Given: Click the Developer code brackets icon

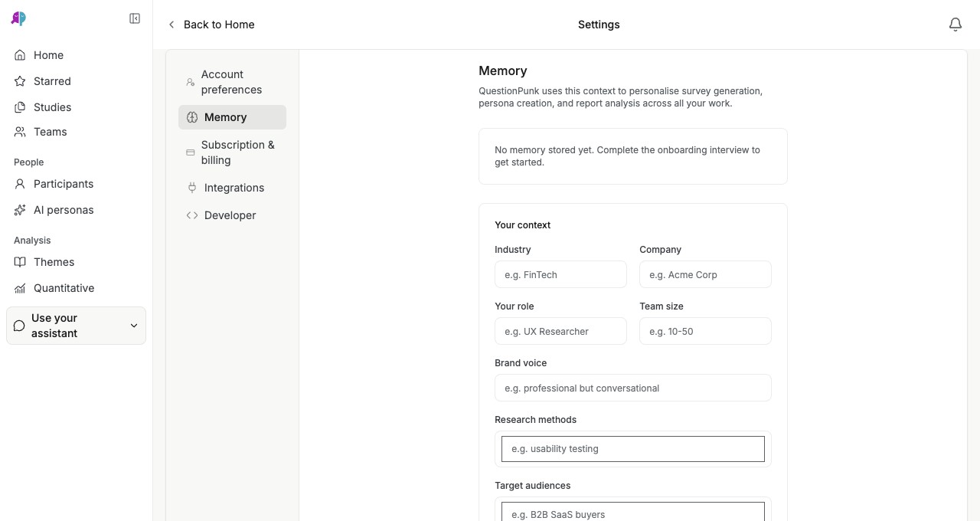Looking at the screenshot, I should pos(192,215).
